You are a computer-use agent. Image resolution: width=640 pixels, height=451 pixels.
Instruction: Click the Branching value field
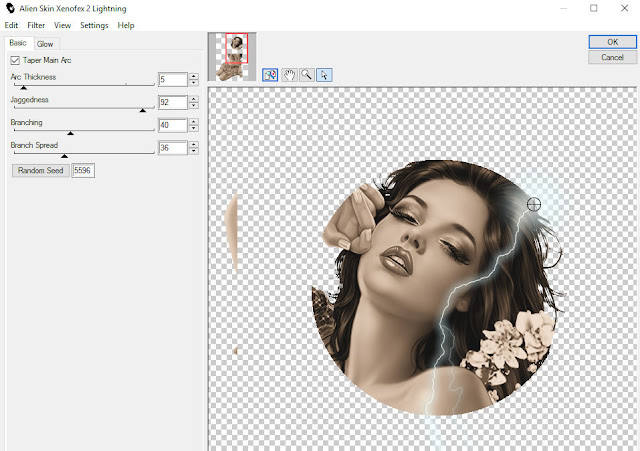pos(173,125)
